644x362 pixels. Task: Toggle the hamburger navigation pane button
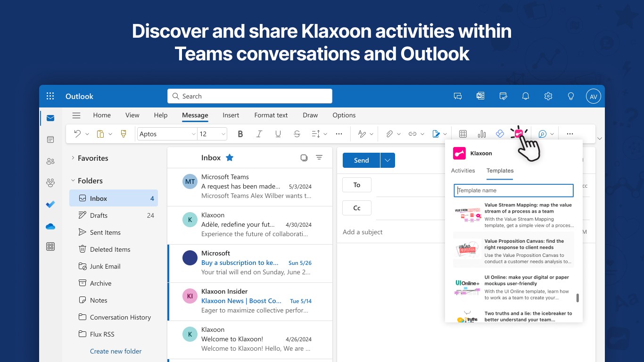[x=76, y=115]
